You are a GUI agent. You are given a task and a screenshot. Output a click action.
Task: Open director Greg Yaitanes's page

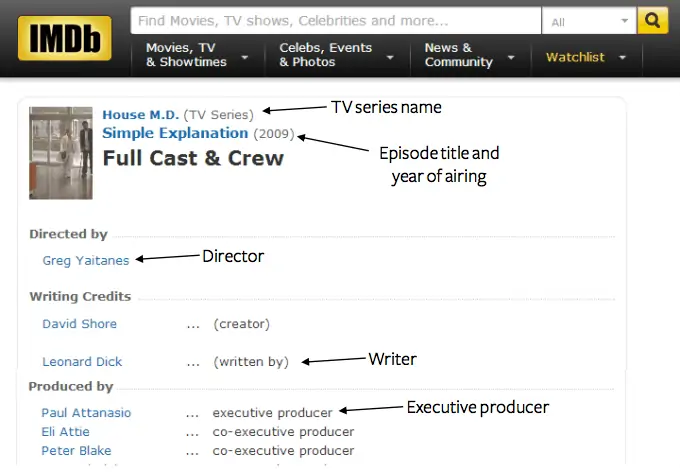pyautogui.click(x=85, y=260)
